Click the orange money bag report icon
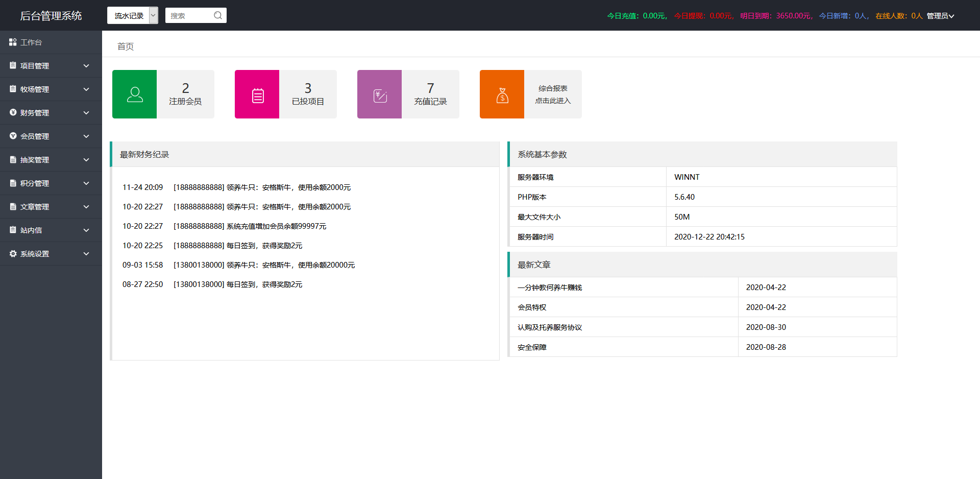This screenshot has width=980, height=479. pyautogui.click(x=502, y=94)
